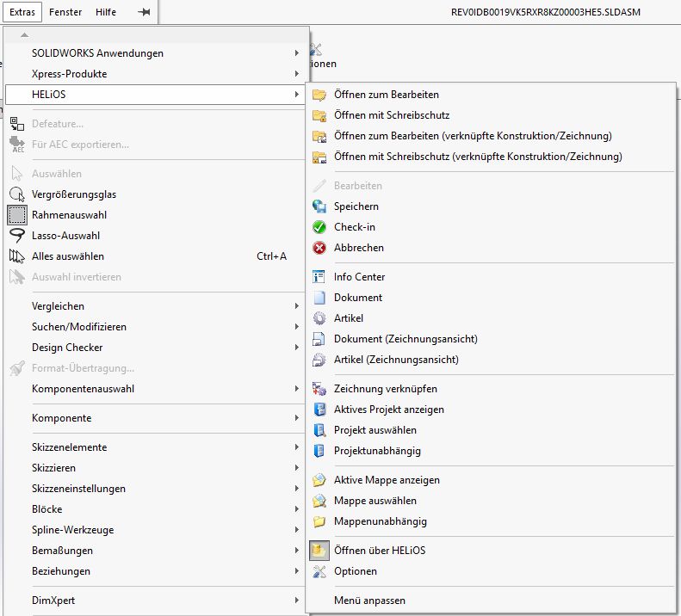
Task: Open the Hilfe menu
Action: (x=106, y=12)
